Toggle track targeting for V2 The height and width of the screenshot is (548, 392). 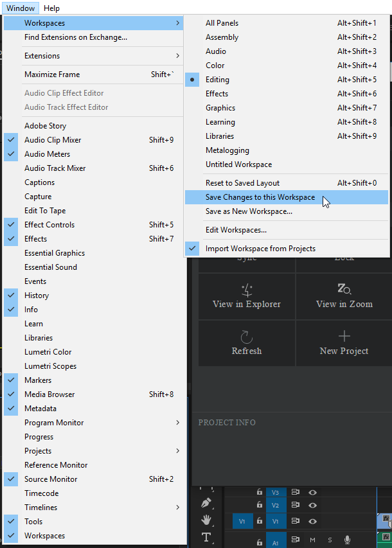(276, 505)
